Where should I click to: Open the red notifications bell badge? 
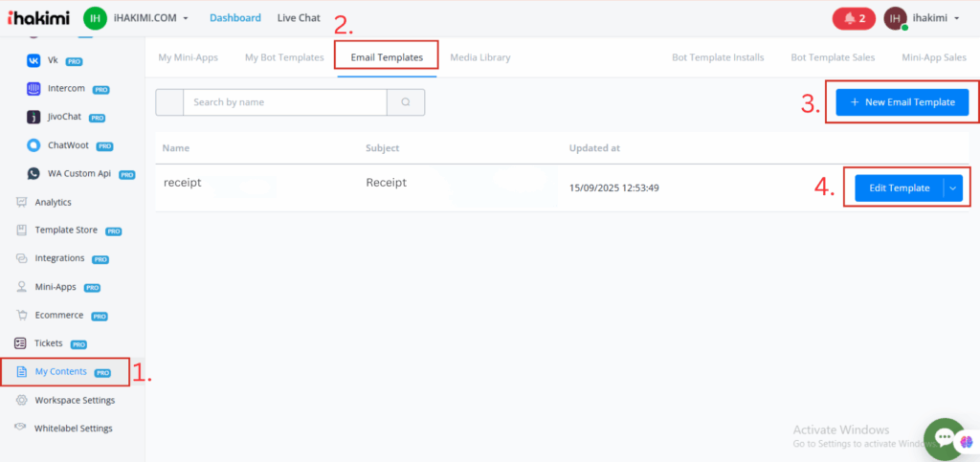[840, 18]
